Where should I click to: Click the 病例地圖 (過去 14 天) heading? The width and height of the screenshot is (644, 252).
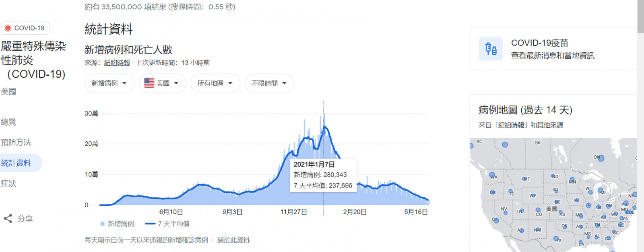click(x=525, y=110)
